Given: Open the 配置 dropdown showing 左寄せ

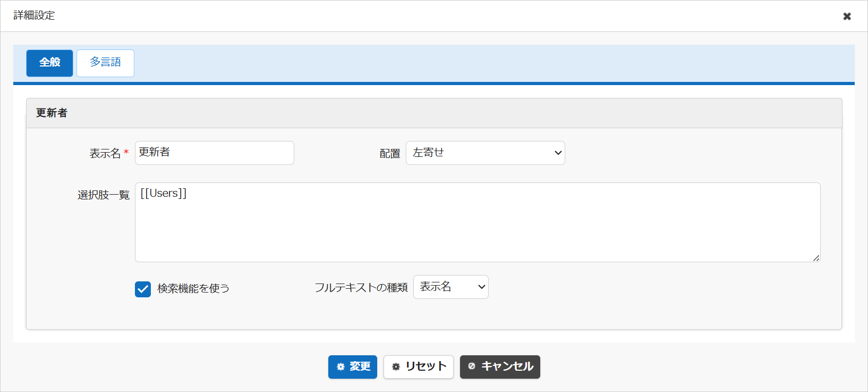Looking at the screenshot, I should tap(486, 153).
